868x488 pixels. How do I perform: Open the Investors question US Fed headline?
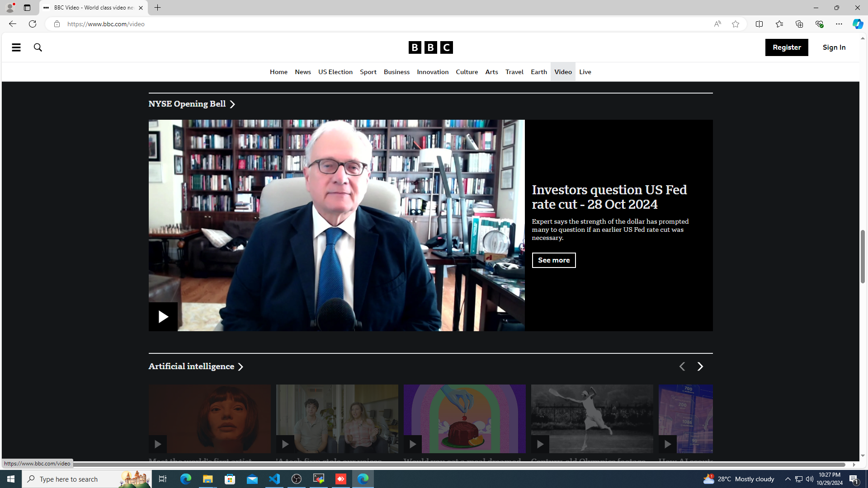pos(609,197)
